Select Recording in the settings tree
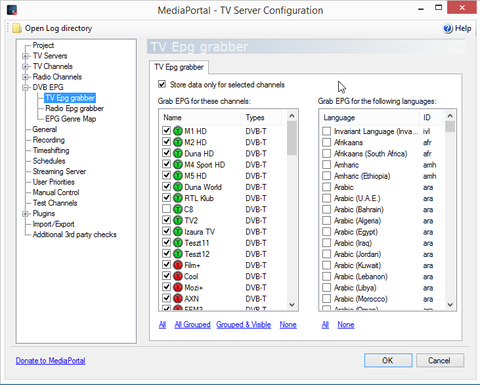480x385 pixels. click(x=49, y=140)
